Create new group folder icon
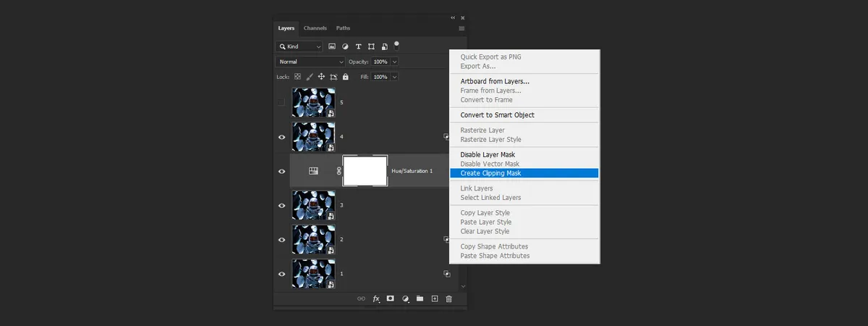 tap(420, 298)
